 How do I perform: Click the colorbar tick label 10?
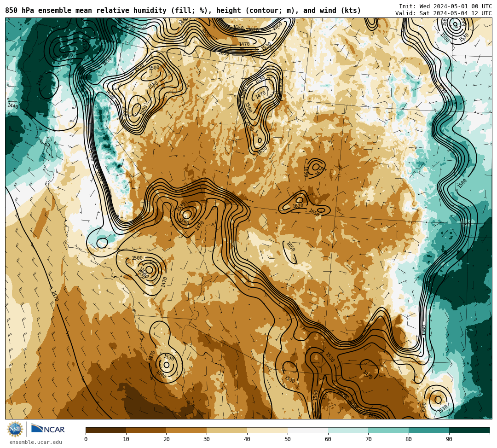[x=126, y=439]
